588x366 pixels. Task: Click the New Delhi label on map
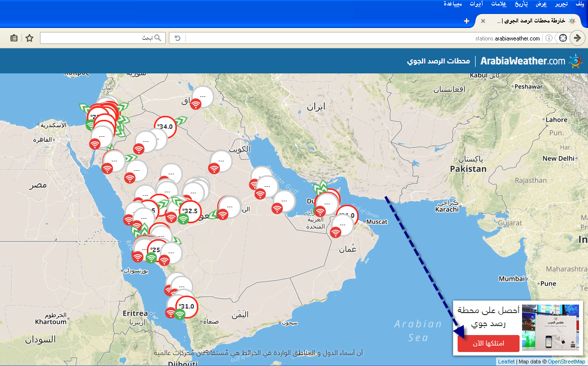(558, 158)
